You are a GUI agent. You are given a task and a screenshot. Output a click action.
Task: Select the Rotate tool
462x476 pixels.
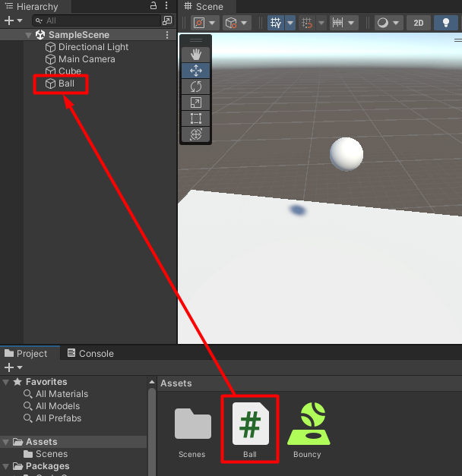[x=196, y=87]
